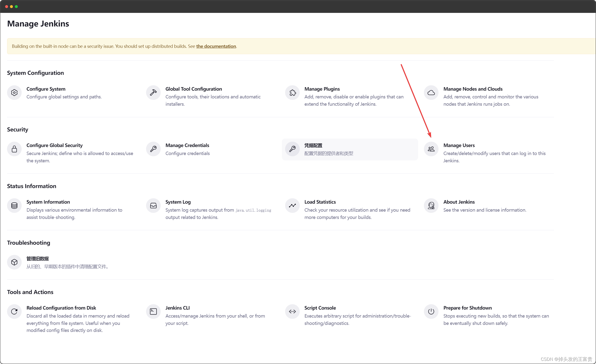Click the 'Tools and Actions' section heading
The image size is (596, 364).
pyautogui.click(x=30, y=292)
